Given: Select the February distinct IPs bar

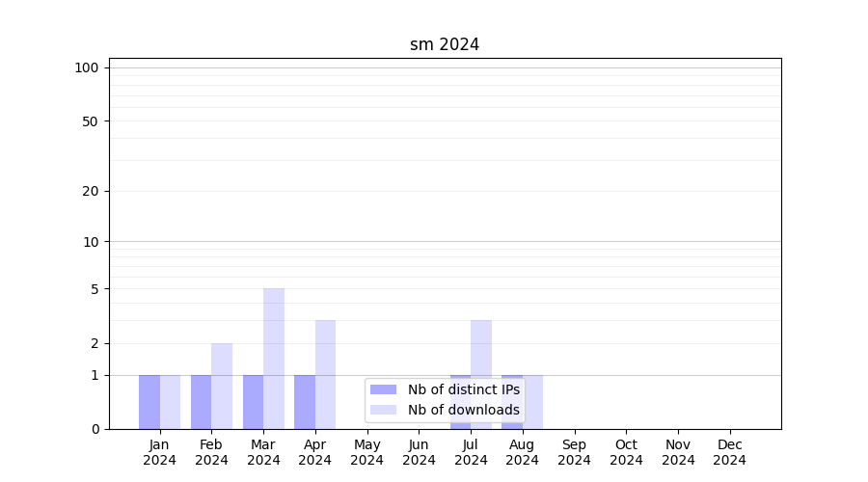Looking at the screenshot, I should pyautogui.click(x=201, y=402).
